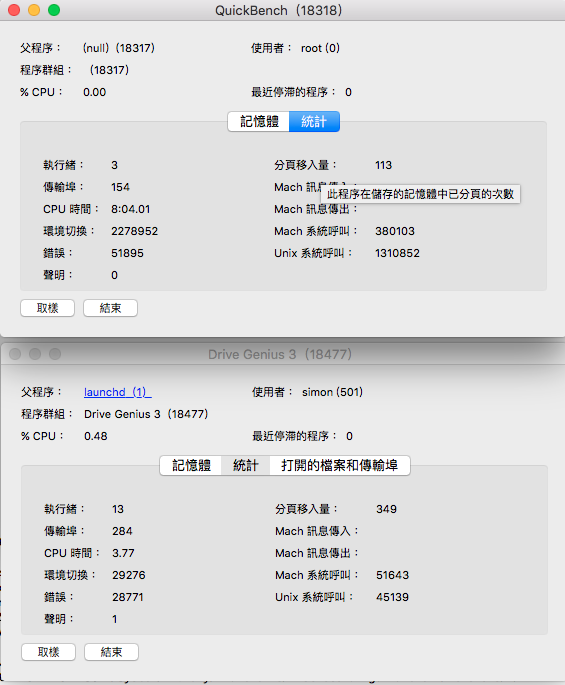
Task: Click 取樣 button in QuickBench window
Action: point(47,308)
